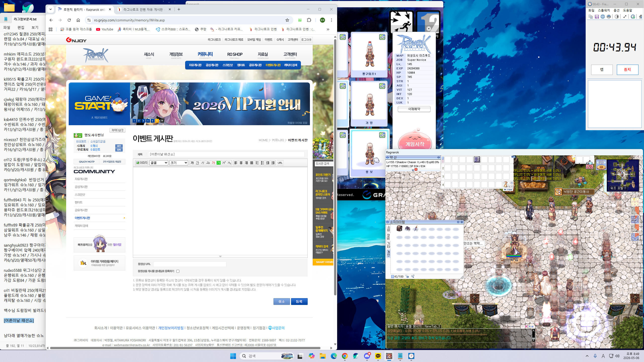
Task: Open Discord from the taskbar
Action: (367, 356)
